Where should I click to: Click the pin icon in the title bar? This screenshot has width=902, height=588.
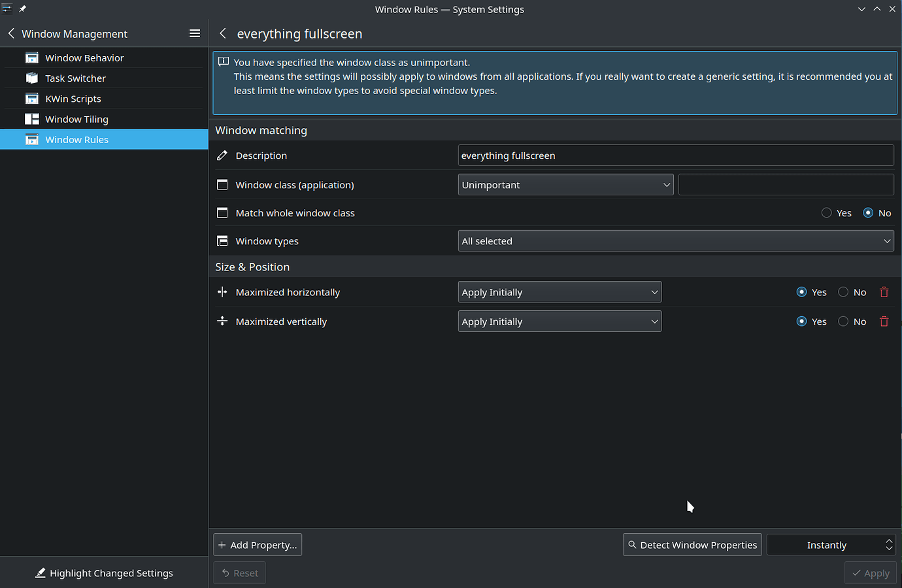(x=22, y=9)
